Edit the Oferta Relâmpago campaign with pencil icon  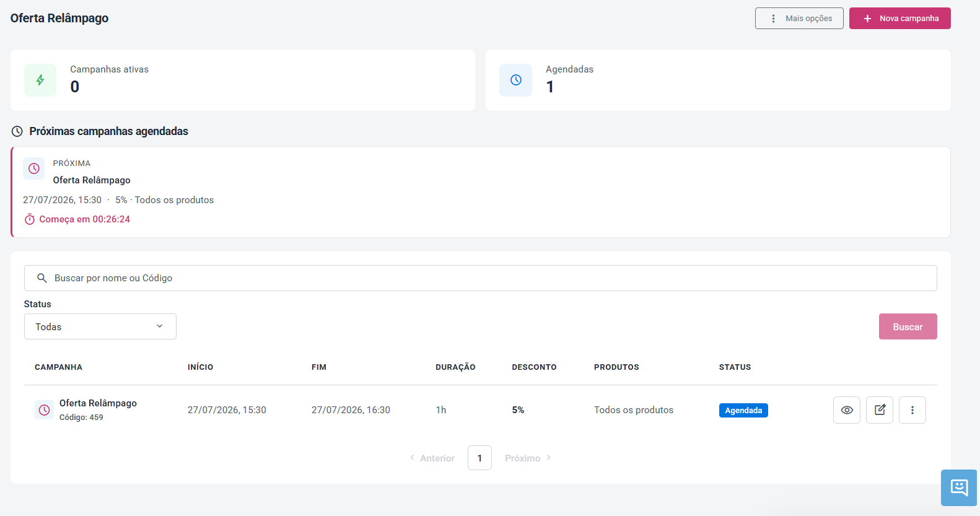point(880,410)
